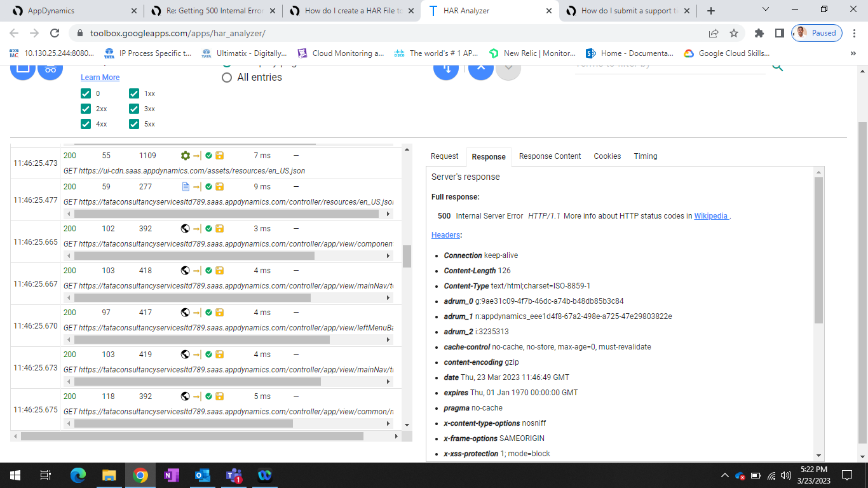Open the Windows Start menu

pos(15,475)
